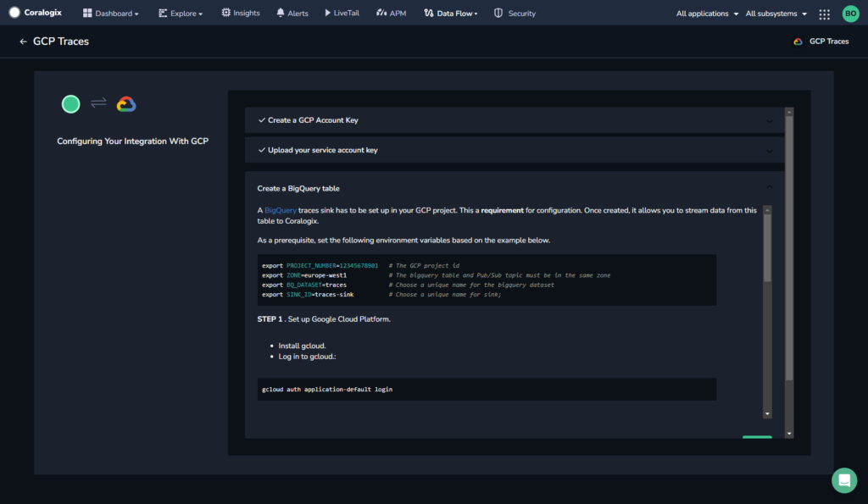Click the LiveTail play icon
This screenshot has width=868, height=504.
328,12
